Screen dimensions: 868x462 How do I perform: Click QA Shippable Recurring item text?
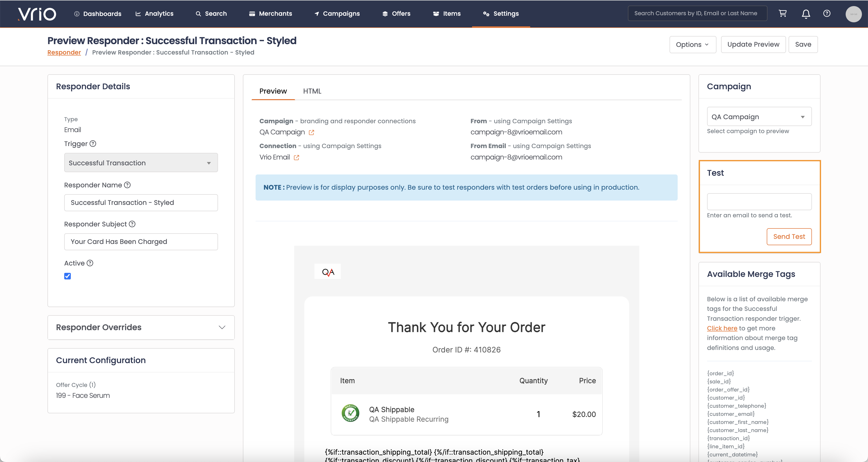(409, 419)
